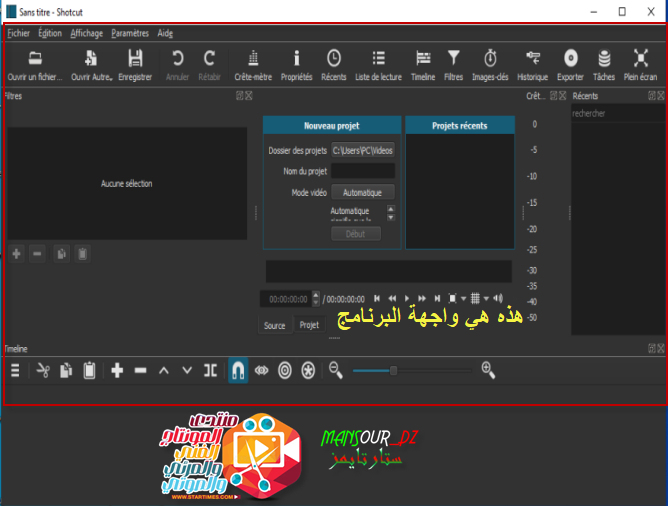This screenshot has height=506, width=668.
Task: Play the video
Action: pyautogui.click(x=407, y=299)
